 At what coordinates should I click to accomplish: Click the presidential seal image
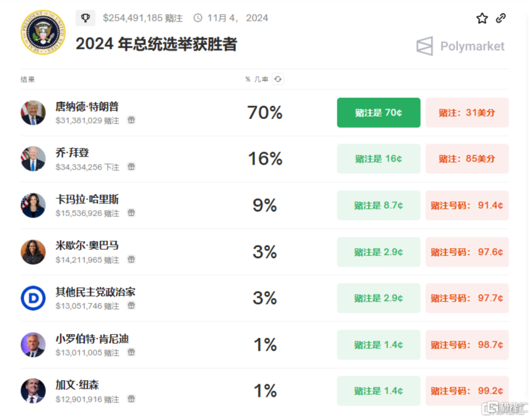(x=43, y=32)
